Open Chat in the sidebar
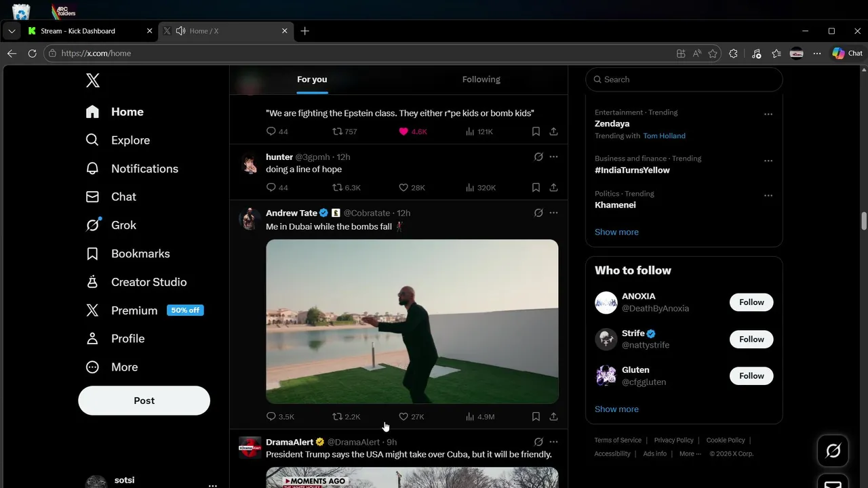 pyautogui.click(x=111, y=197)
